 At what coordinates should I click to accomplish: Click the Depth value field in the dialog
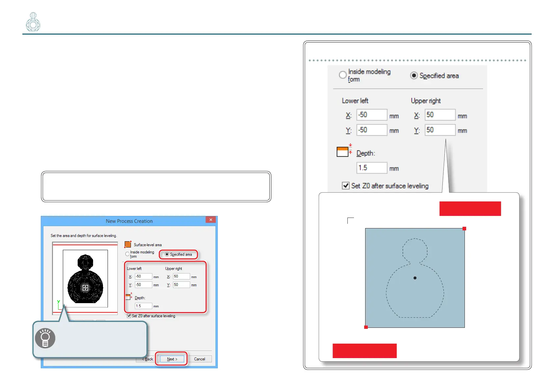coord(143,306)
